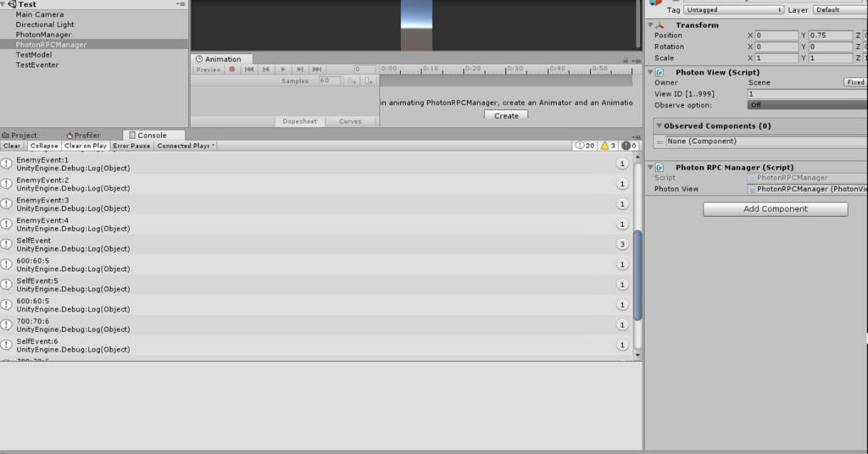This screenshot has width=868, height=454.
Task: Open the Test scene context menu icon
Action: pyautogui.click(x=181, y=4)
